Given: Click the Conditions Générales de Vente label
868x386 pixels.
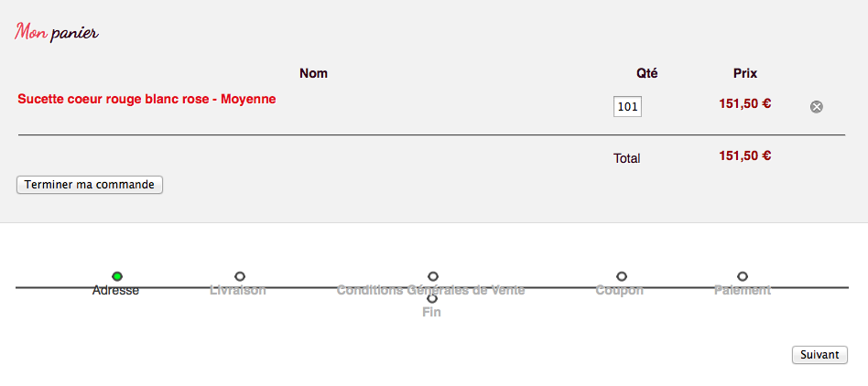Looking at the screenshot, I should 430,290.
